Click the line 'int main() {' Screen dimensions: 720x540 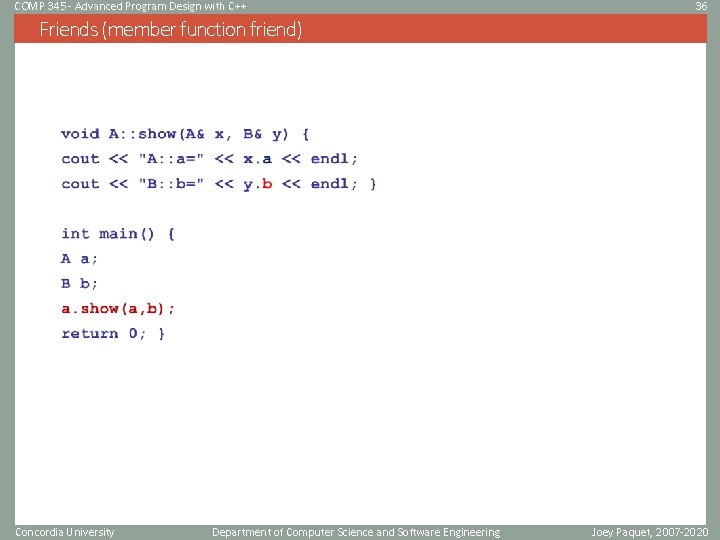(118, 234)
